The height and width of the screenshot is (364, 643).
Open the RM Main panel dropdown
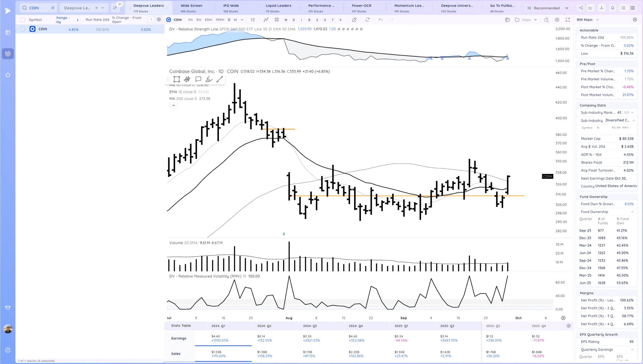coord(588,20)
